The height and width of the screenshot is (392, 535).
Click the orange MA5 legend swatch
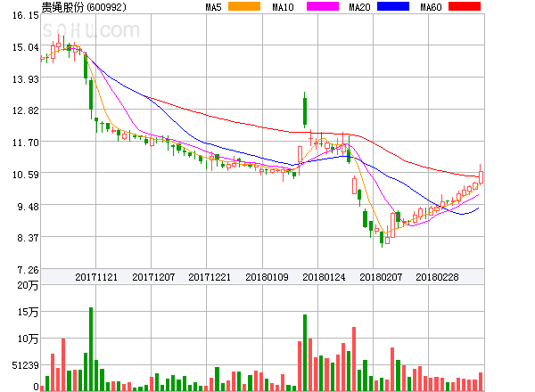(x=244, y=6)
